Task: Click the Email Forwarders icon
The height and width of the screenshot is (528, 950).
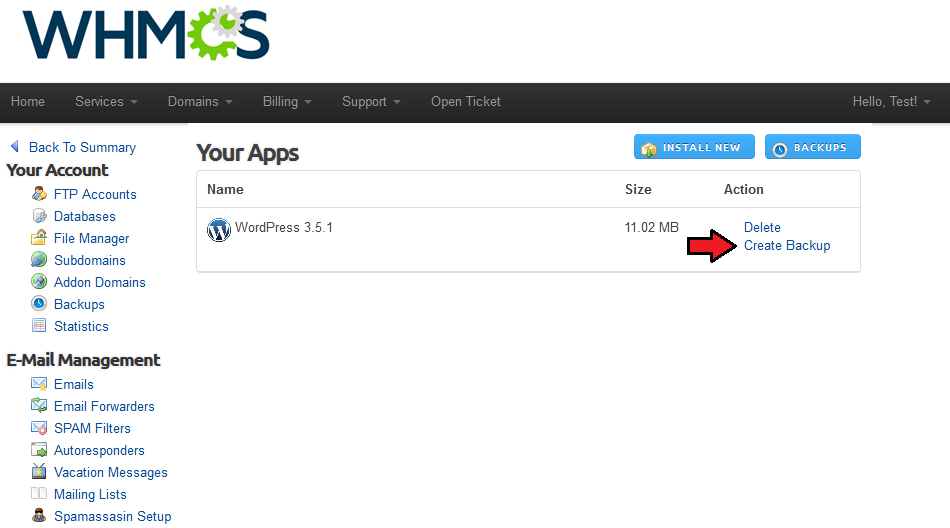Action: coord(39,406)
